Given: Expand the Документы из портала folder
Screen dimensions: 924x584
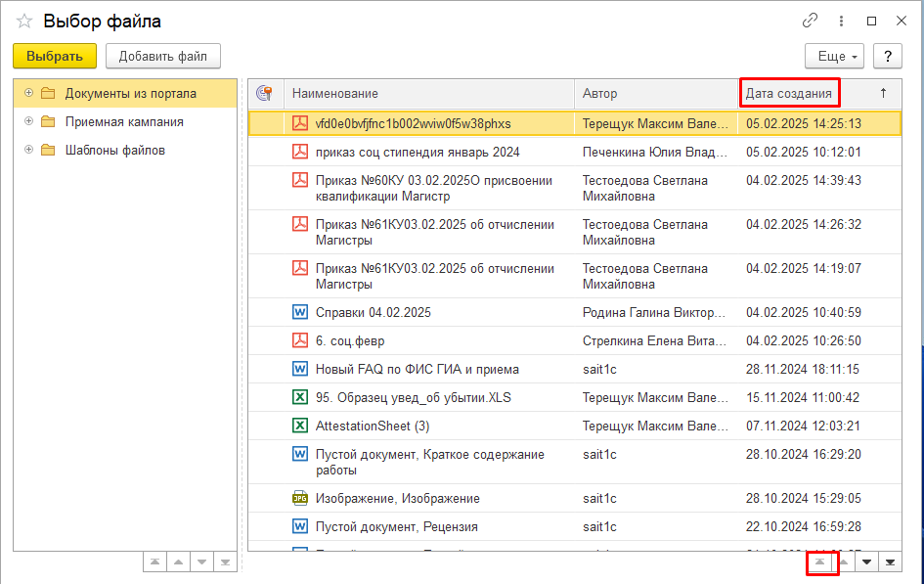Looking at the screenshot, I should point(28,93).
